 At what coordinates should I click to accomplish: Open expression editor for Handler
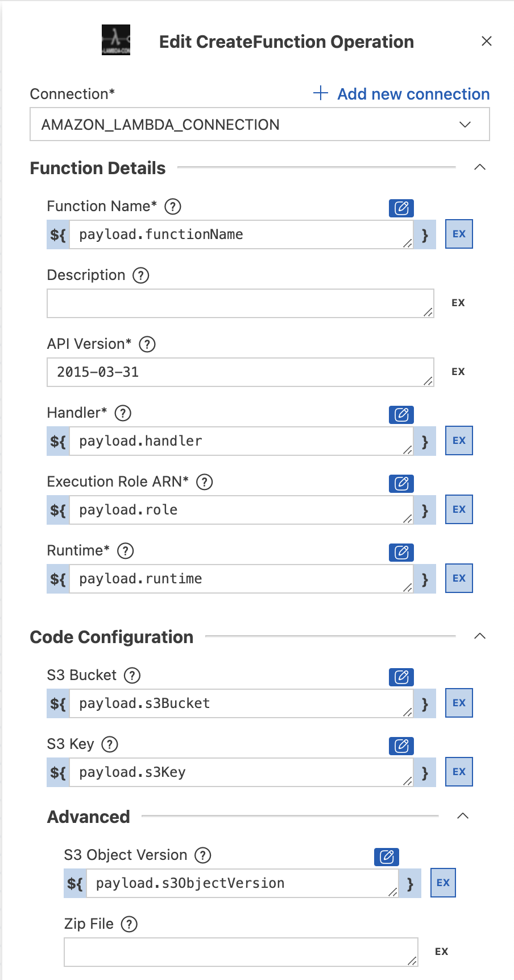pyautogui.click(x=401, y=414)
